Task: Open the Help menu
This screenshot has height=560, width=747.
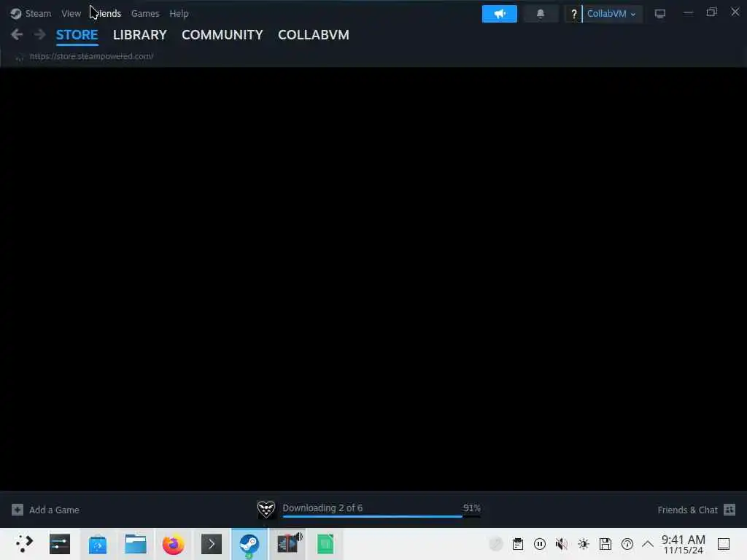Action: pos(179,13)
